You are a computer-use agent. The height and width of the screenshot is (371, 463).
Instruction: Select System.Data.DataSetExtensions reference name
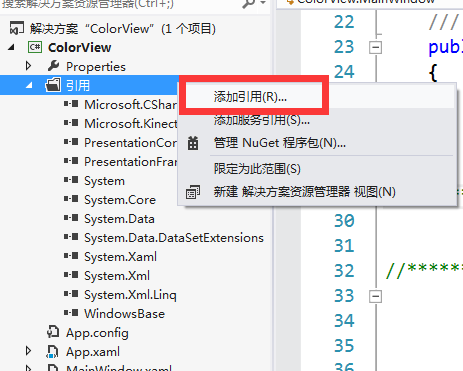point(174,238)
